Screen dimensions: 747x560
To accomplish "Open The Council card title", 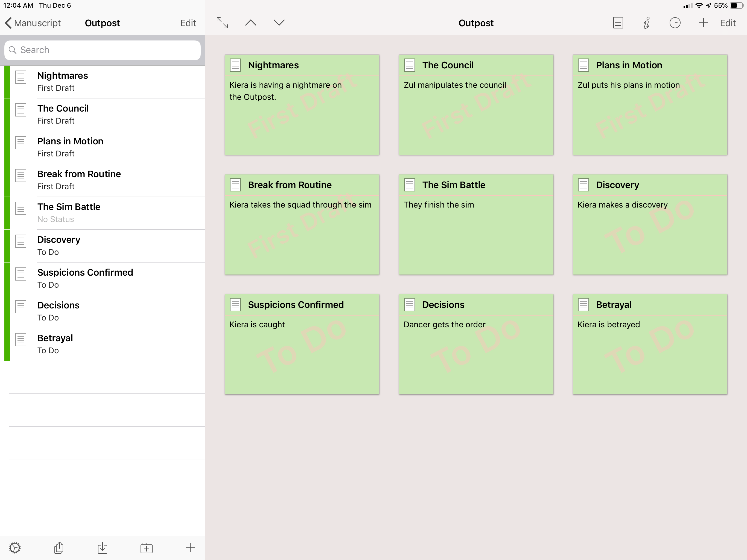I will (448, 65).
